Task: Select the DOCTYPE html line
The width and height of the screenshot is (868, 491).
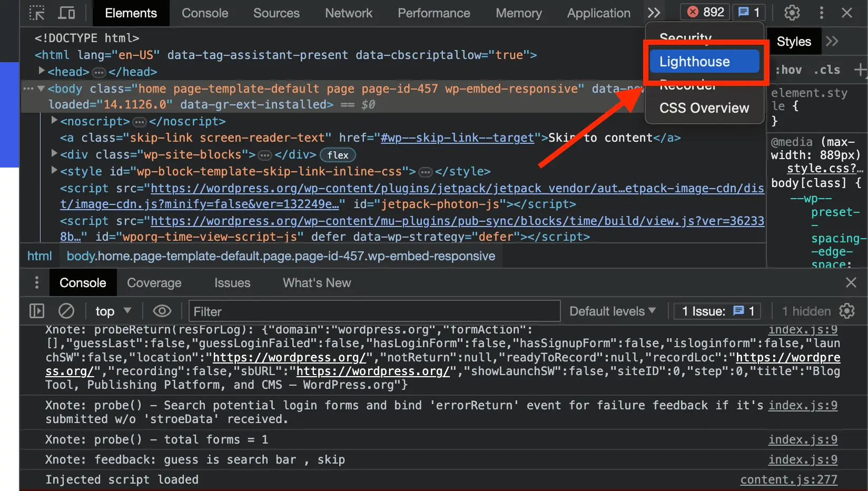Action: (87, 38)
